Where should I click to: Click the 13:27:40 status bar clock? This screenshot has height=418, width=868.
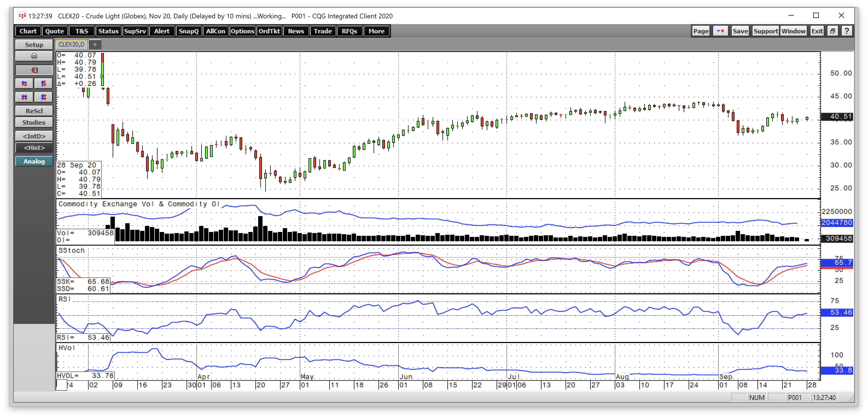[x=824, y=397]
